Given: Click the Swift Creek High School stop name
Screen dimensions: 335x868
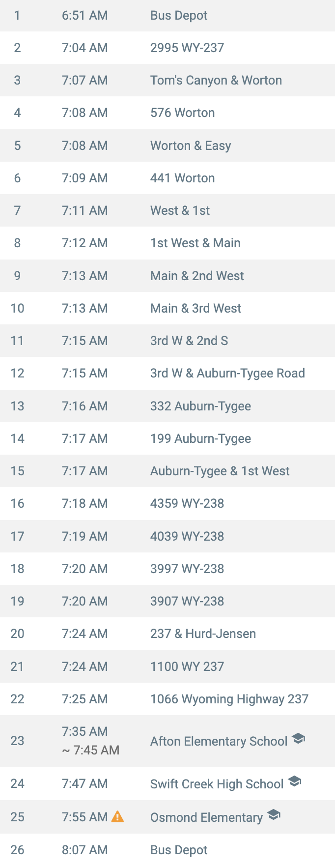Looking at the screenshot, I should 217,784.
